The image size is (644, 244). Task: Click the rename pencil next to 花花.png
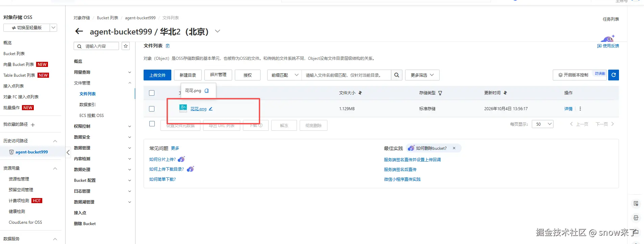210,109
